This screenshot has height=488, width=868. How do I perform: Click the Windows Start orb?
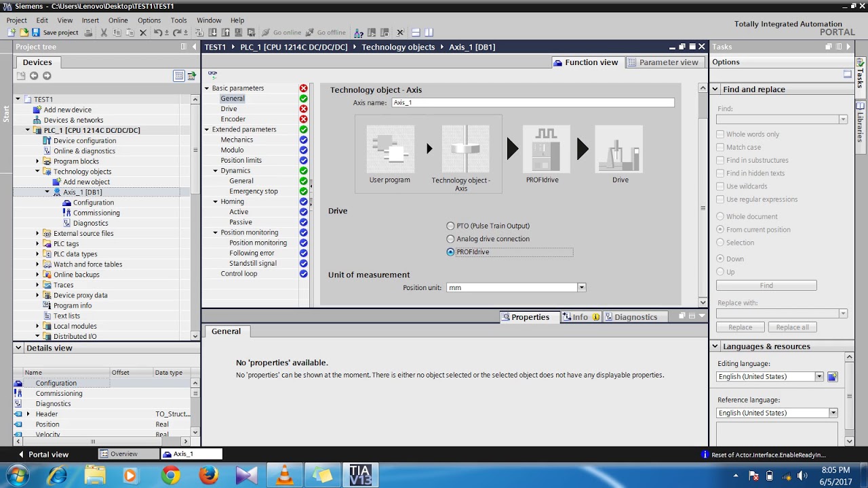(18, 475)
